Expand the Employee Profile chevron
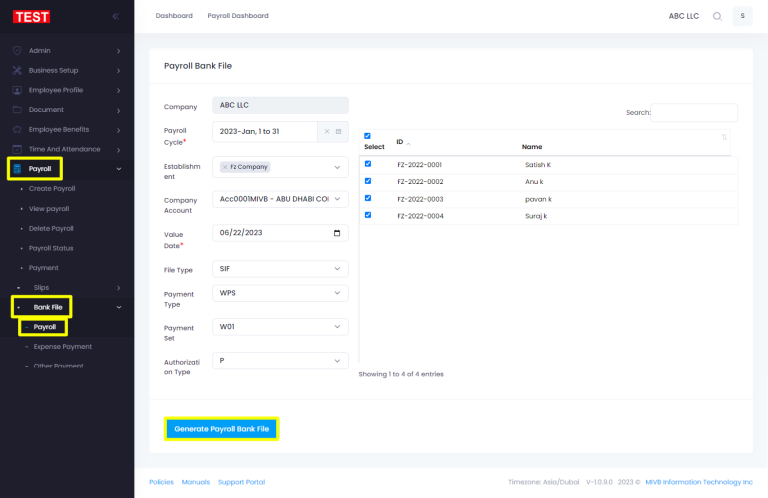Screen dimensions: 768x498 click(x=119, y=91)
